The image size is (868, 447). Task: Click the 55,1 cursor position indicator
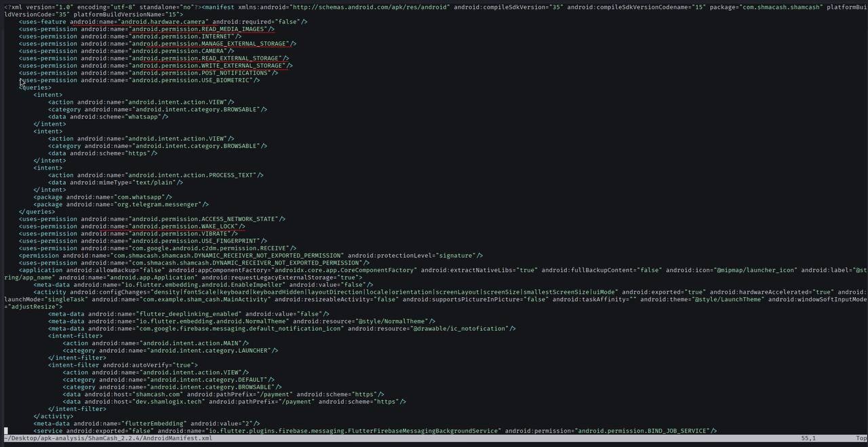click(x=808, y=439)
